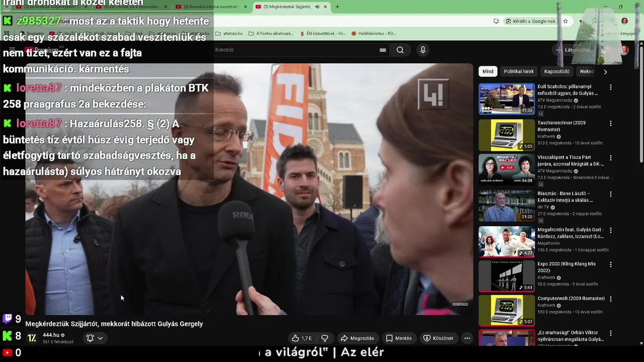Screen dimensions: 644x362
Task: Click the Mentés save button
Action: coord(398,338)
